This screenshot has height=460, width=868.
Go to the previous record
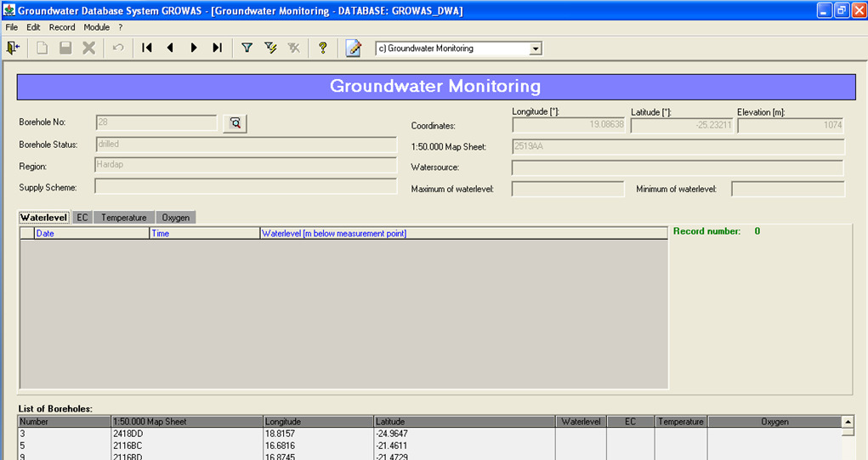(170, 48)
